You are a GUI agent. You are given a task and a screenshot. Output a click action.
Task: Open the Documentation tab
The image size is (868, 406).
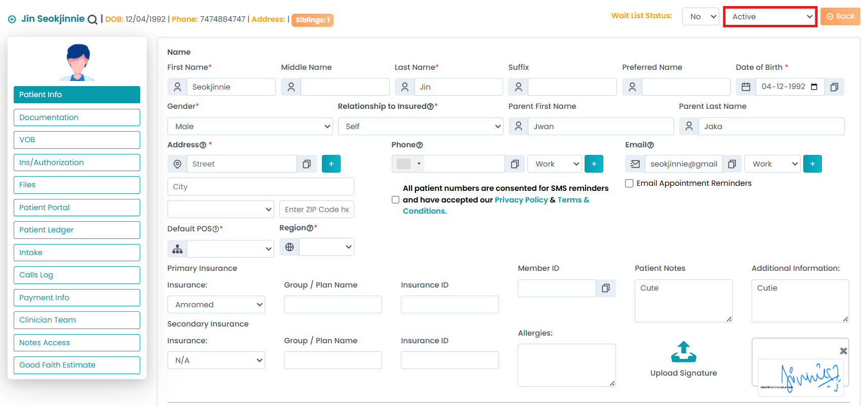pos(77,117)
